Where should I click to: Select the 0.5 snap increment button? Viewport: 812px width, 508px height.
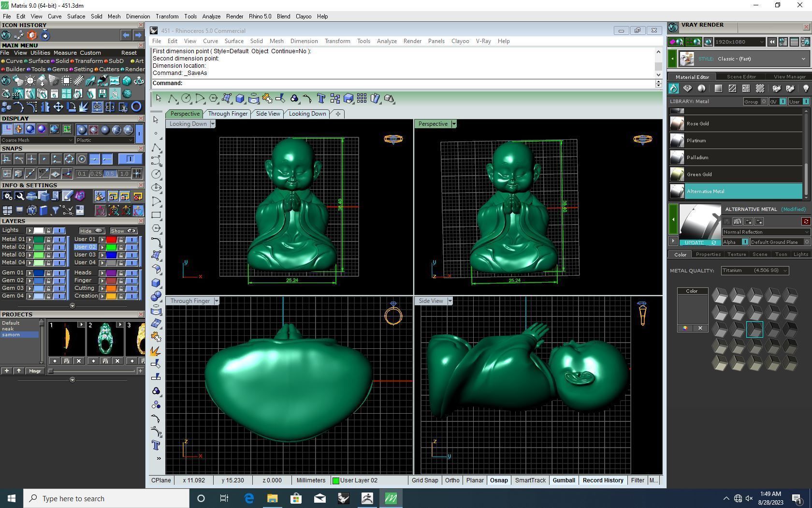click(x=110, y=174)
